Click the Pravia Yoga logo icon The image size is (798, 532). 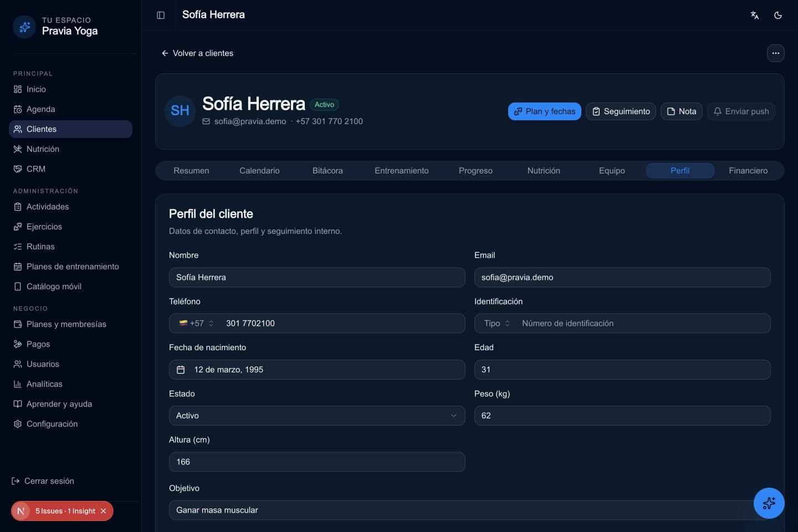pos(24,27)
